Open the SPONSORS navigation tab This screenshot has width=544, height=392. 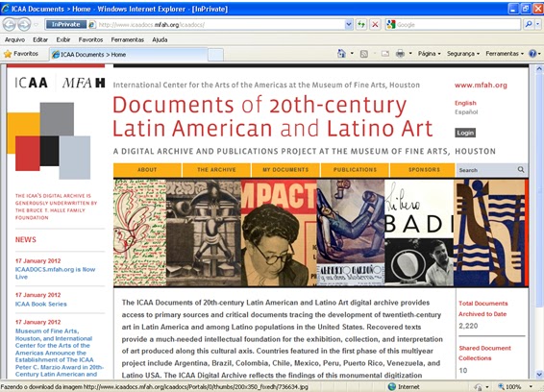pos(424,170)
